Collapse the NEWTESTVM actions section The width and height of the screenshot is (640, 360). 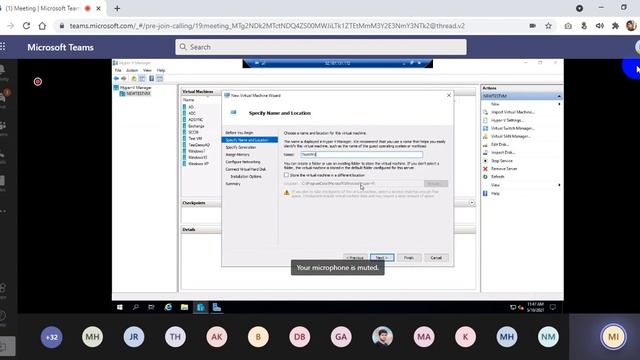click(x=559, y=96)
